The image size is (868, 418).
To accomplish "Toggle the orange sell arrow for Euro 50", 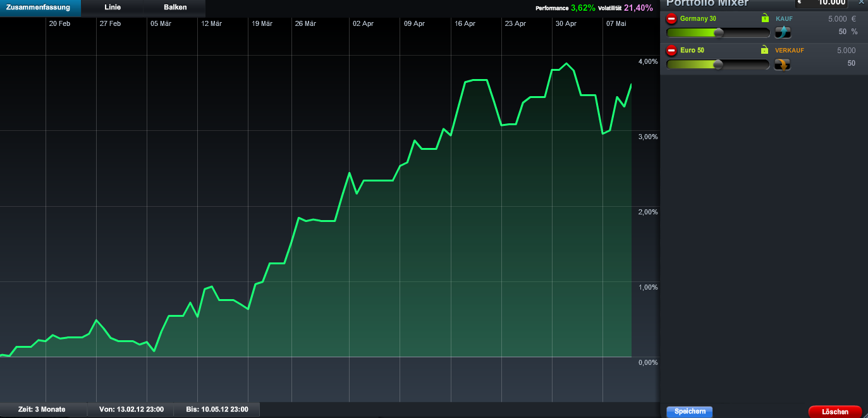I will (783, 64).
